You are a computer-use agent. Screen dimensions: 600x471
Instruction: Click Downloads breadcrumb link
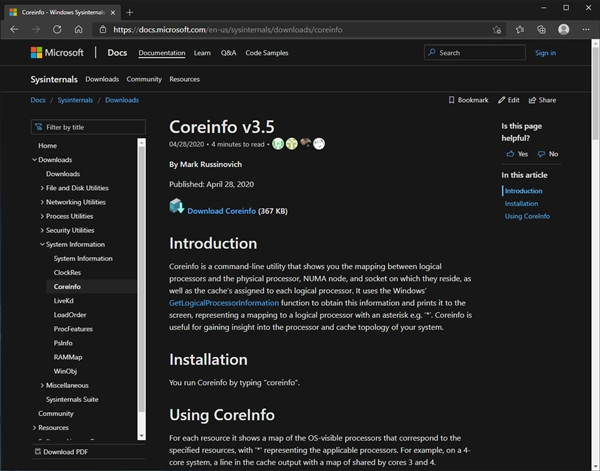click(x=122, y=100)
